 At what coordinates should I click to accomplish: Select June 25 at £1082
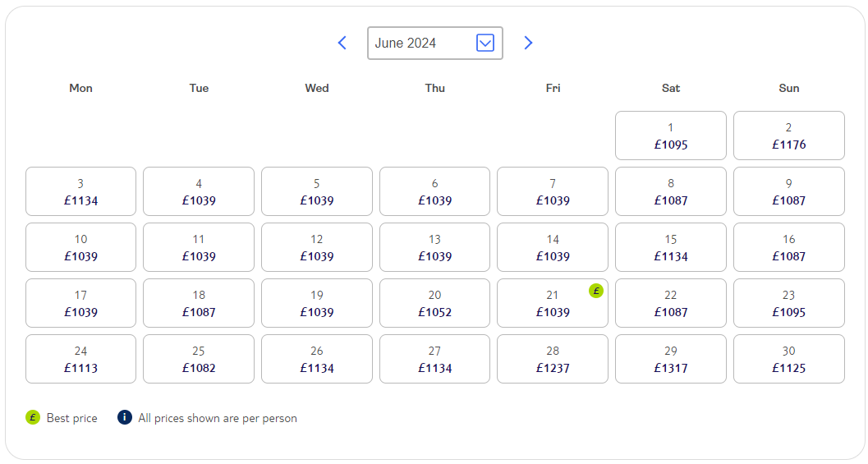(199, 359)
